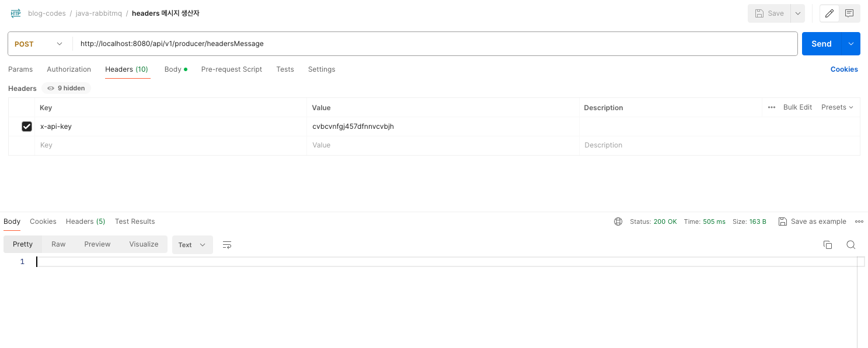Image resolution: width=868 pixels, height=348 pixels.
Task: Select the response Body tab
Action: pyautogui.click(x=12, y=222)
